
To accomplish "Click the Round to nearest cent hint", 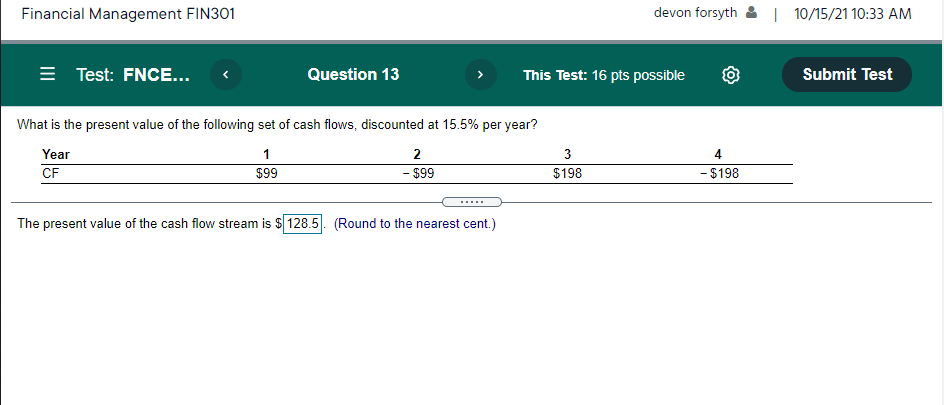I will [414, 224].
